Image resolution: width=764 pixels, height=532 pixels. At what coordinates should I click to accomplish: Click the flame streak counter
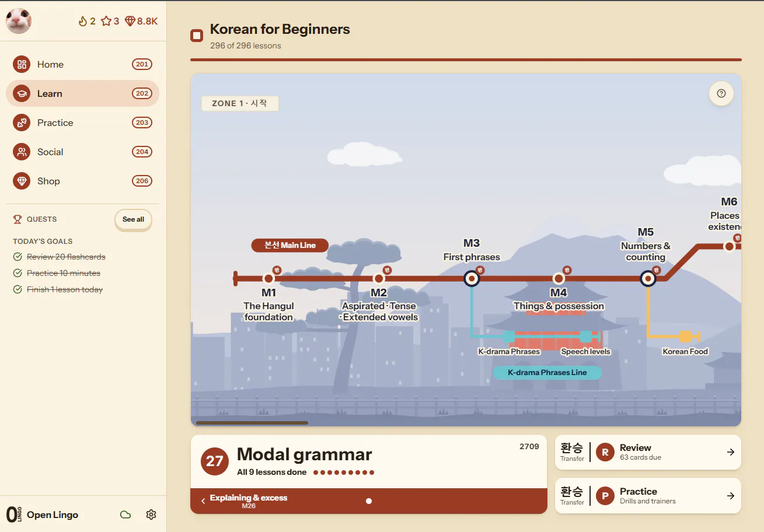coord(86,21)
